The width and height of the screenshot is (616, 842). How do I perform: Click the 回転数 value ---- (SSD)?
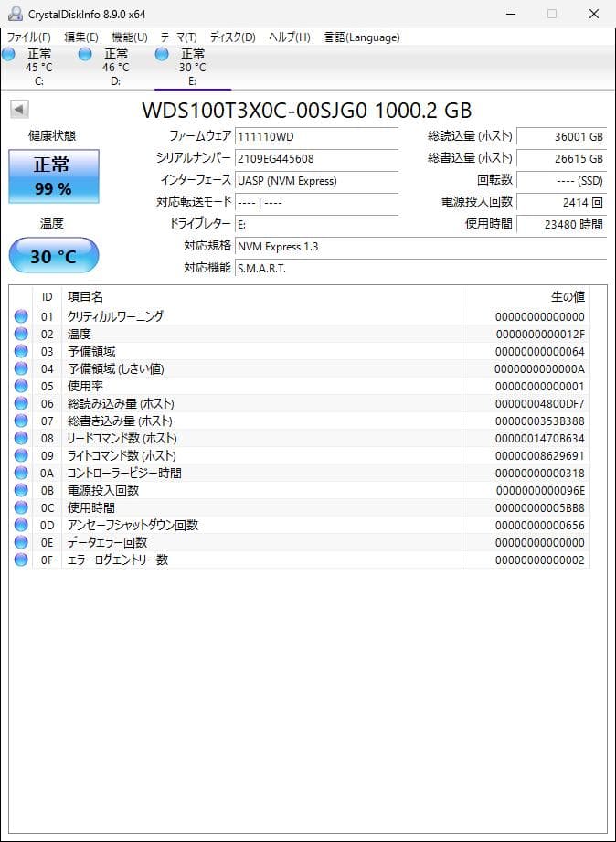coord(562,180)
